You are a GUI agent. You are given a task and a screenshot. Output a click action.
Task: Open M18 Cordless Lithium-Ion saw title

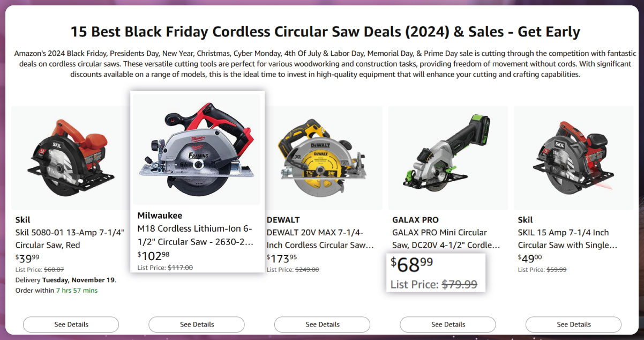coord(195,235)
